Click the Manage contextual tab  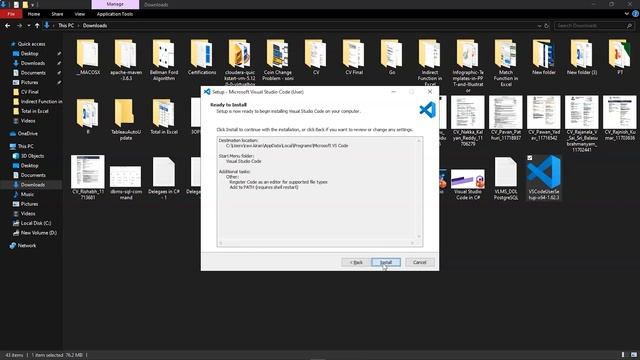point(115,4)
